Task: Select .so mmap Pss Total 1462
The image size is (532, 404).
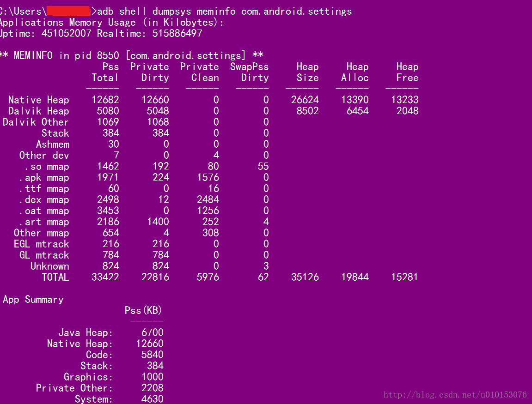Action: [x=108, y=166]
